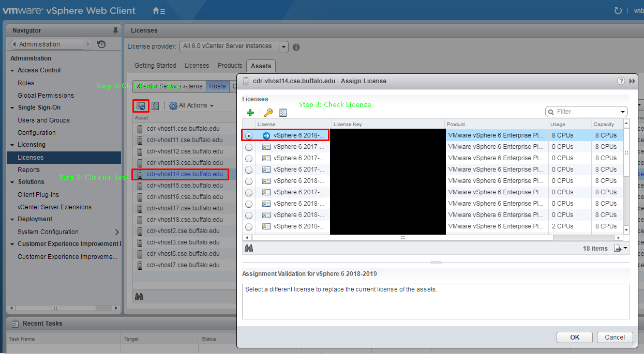
Task: Collapse the Deployment section
Action: pos(12,219)
